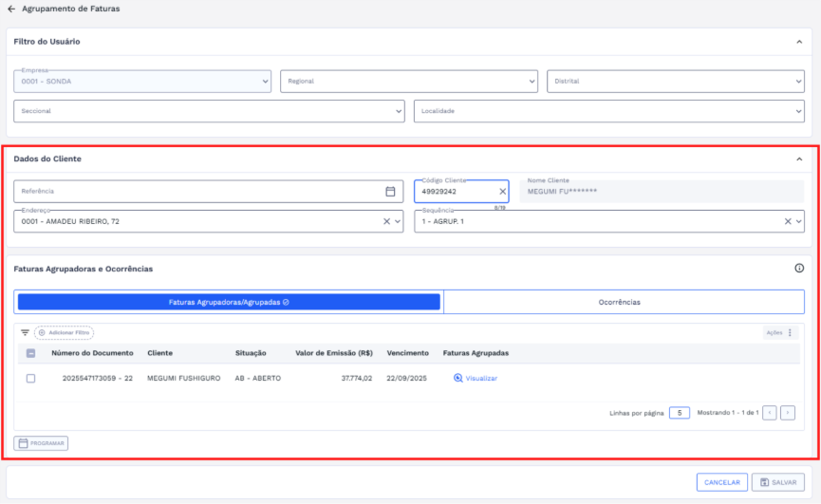Viewport: 821px width, 504px height.
Task: Click the back arrow beside Agrupamento de Faturas
Action: coord(11,9)
